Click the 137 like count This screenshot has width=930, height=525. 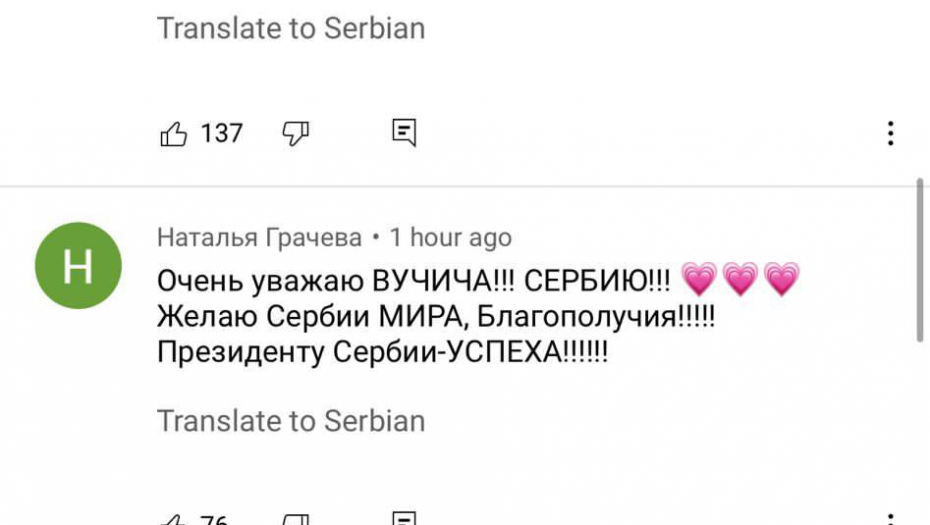coord(222,133)
